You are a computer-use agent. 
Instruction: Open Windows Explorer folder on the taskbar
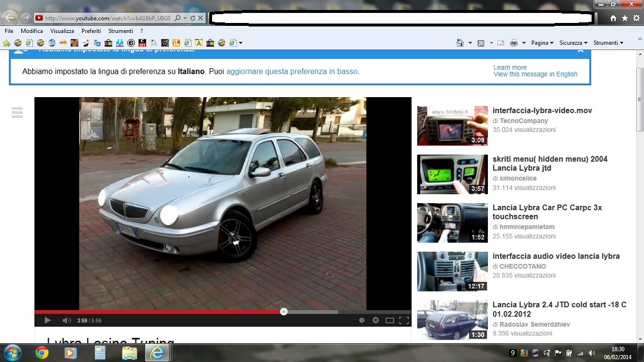click(130, 353)
